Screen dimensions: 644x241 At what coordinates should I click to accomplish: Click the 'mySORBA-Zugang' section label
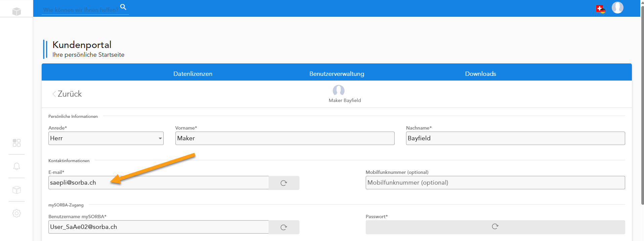pos(66,205)
